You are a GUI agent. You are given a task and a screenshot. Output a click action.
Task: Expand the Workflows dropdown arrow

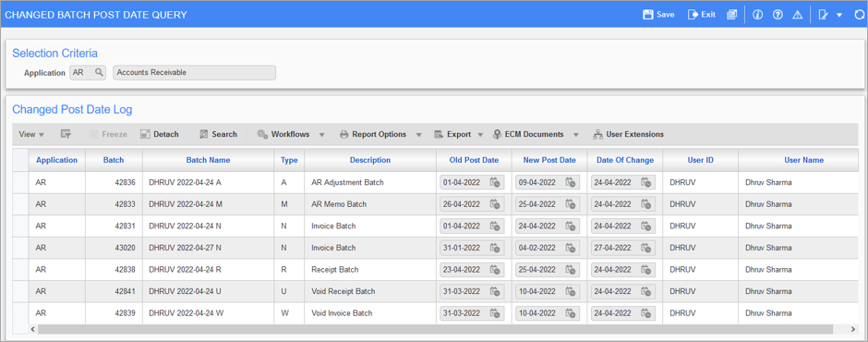321,135
